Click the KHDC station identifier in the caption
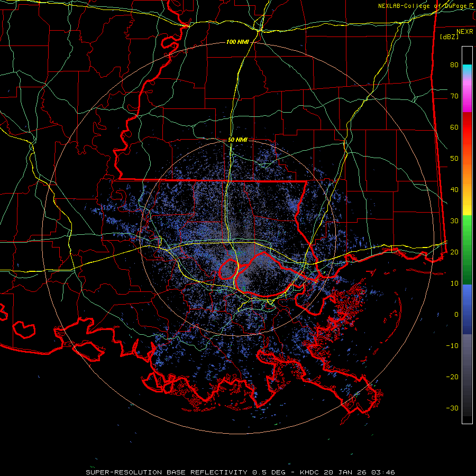The image size is (476, 476). tap(309, 472)
